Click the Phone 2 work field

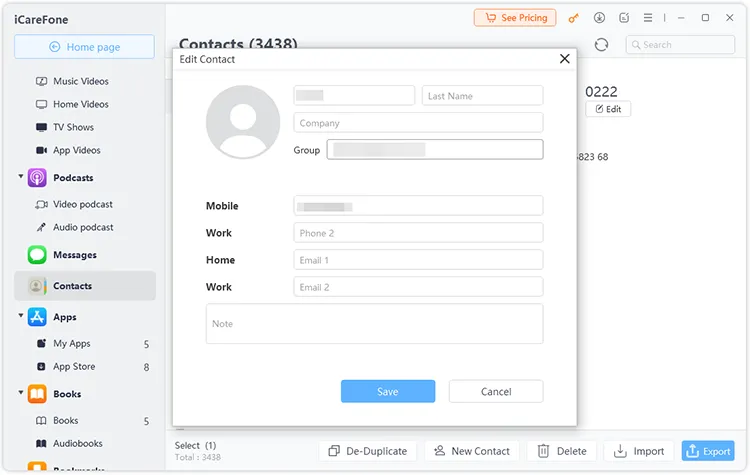[418, 233]
